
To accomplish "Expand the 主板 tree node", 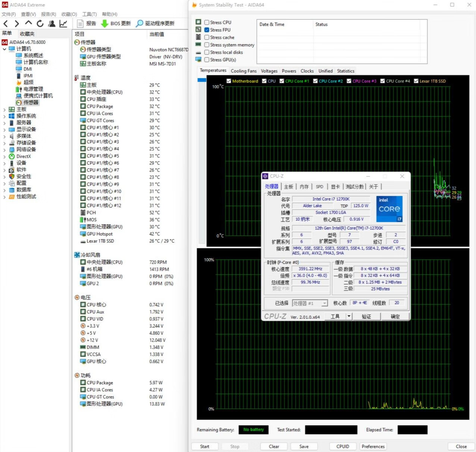I will [x=4, y=109].
